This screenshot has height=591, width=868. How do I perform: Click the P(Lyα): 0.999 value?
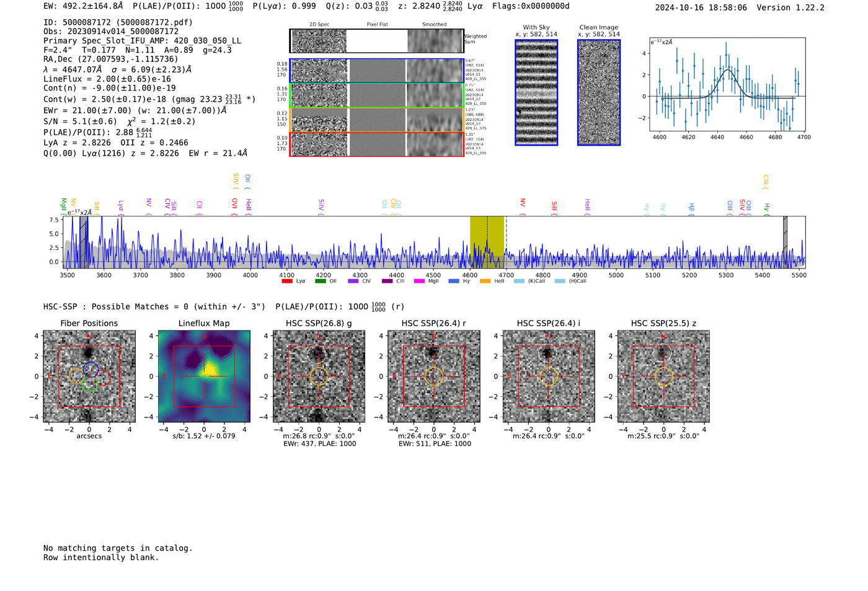[x=284, y=6]
